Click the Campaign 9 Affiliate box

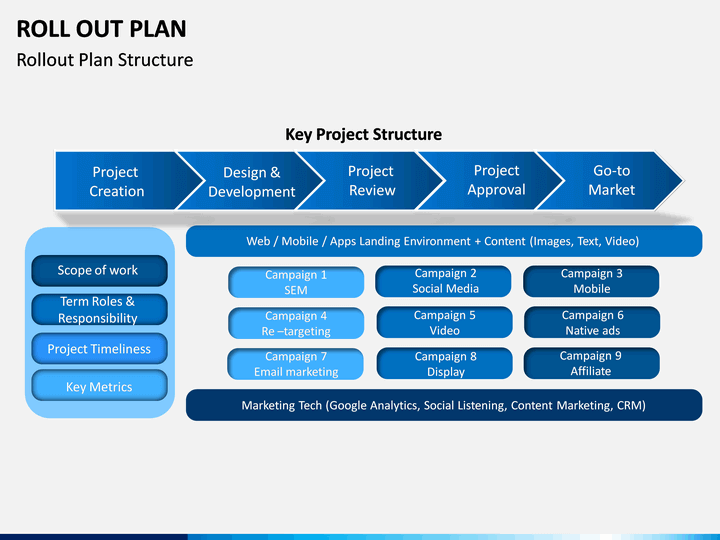coord(592,363)
